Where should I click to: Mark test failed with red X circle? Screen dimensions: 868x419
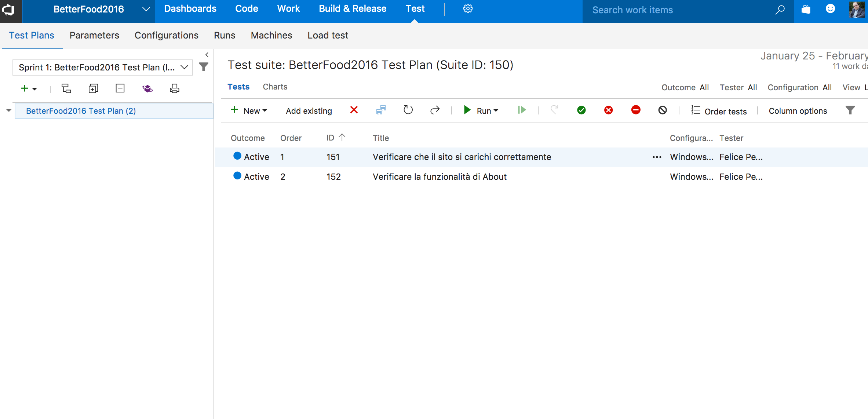(609, 110)
